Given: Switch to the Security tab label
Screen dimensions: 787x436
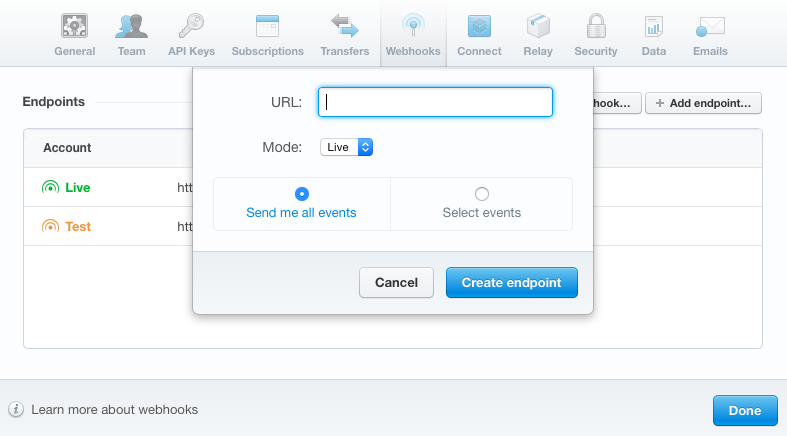Looking at the screenshot, I should click(596, 51).
